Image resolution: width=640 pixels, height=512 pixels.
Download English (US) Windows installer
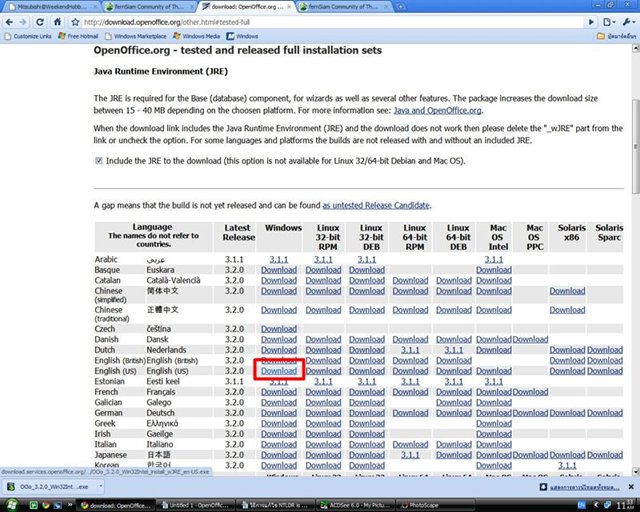click(x=279, y=371)
